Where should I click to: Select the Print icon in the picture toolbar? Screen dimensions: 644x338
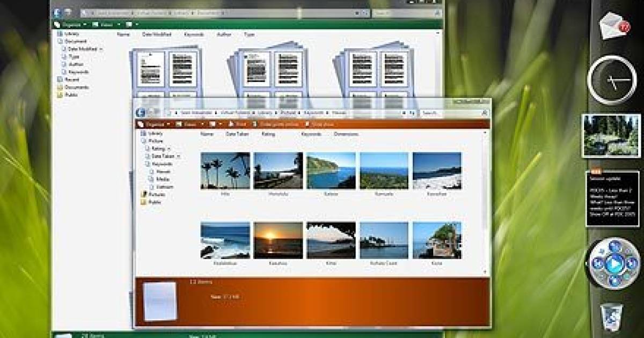(237, 123)
